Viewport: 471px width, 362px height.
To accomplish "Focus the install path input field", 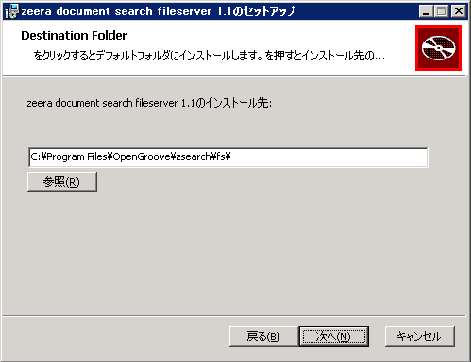I will click(x=228, y=157).
